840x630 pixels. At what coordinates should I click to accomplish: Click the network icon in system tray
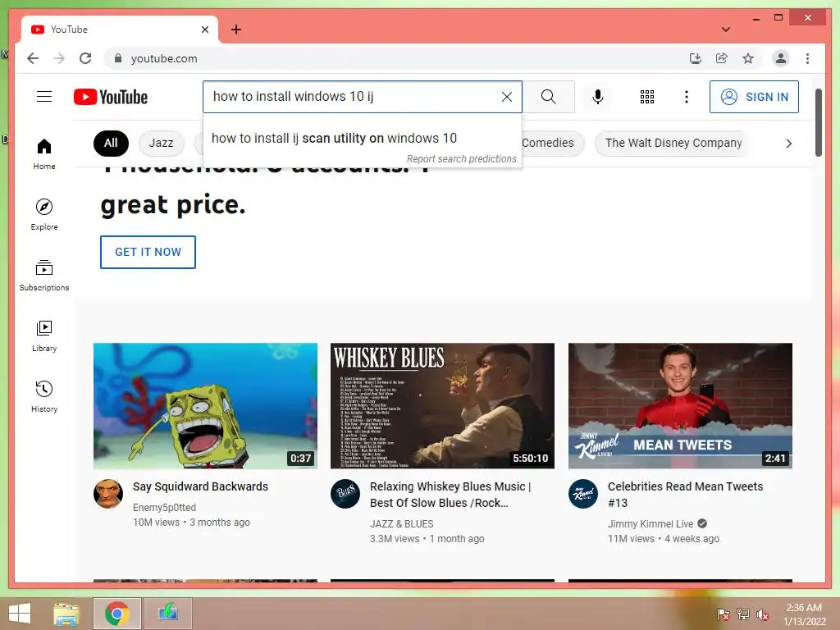tap(742, 614)
